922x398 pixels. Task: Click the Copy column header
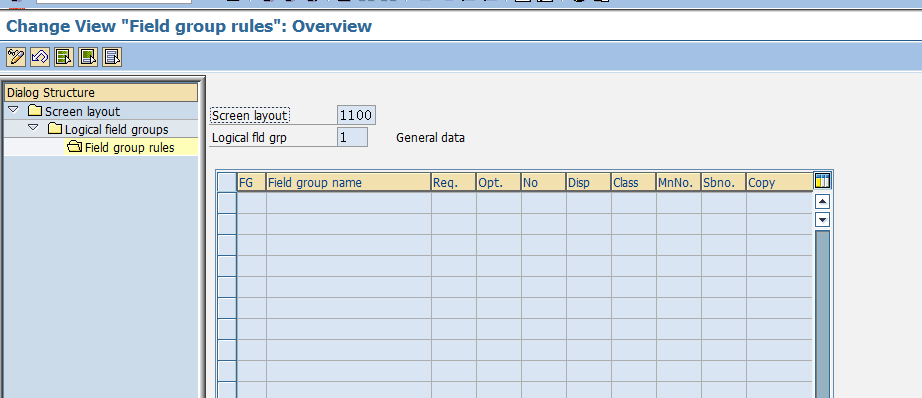pos(779,182)
